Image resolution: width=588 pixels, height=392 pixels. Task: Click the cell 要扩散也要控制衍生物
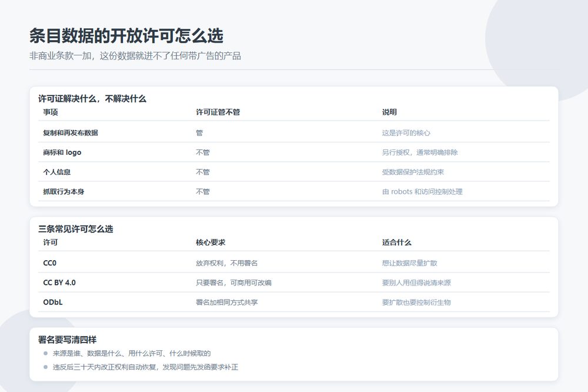(416, 303)
